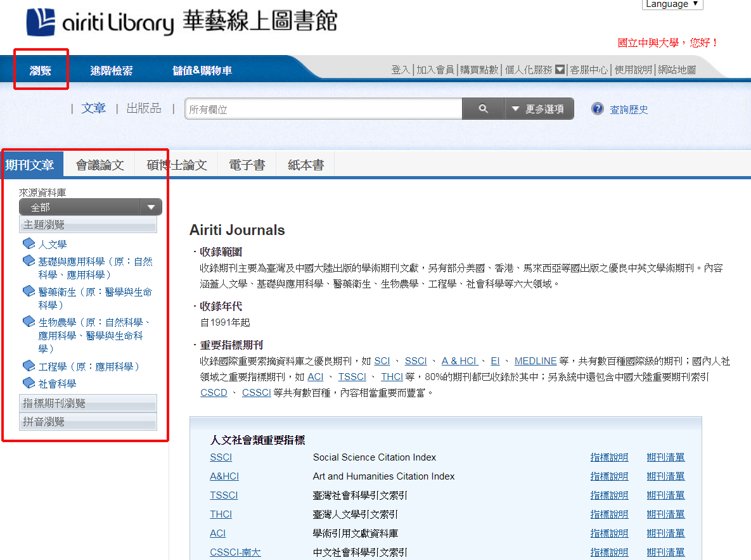Image resolution: width=751 pixels, height=560 pixels.
Task: Click the MEDLINE link
Action: (536, 361)
